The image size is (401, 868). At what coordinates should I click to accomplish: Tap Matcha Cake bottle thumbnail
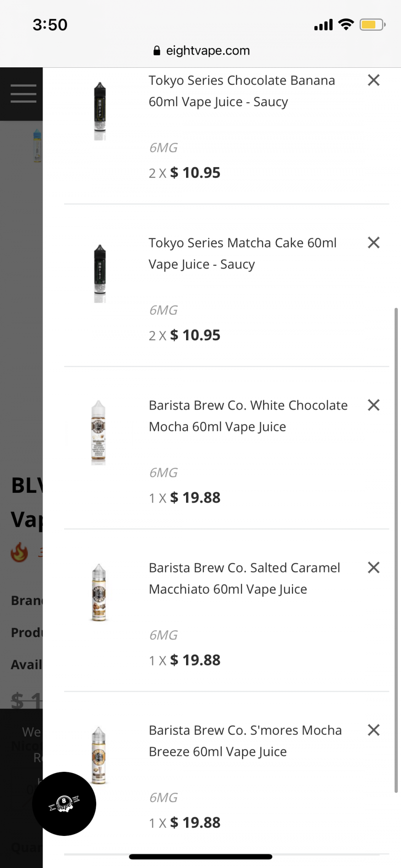pyautogui.click(x=100, y=273)
